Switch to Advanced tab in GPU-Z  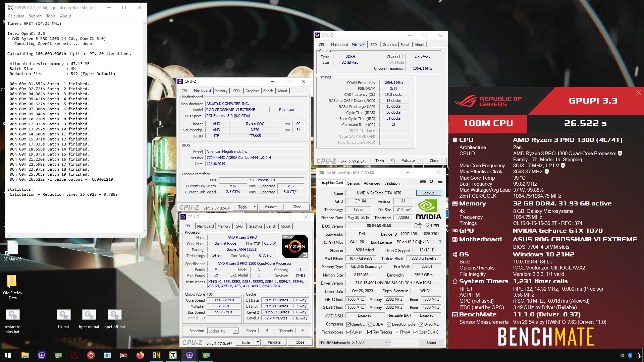[372, 183]
